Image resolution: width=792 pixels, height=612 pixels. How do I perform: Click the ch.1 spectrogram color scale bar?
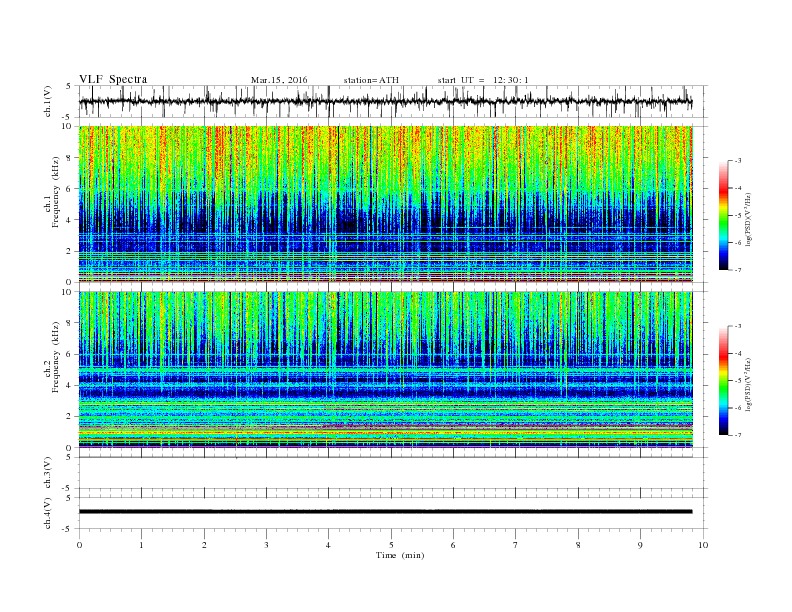[x=724, y=215]
